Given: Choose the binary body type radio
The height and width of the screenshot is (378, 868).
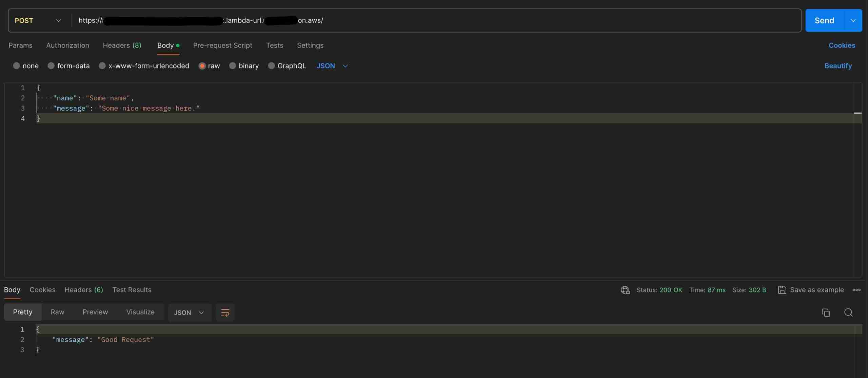Looking at the screenshot, I should pos(233,66).
